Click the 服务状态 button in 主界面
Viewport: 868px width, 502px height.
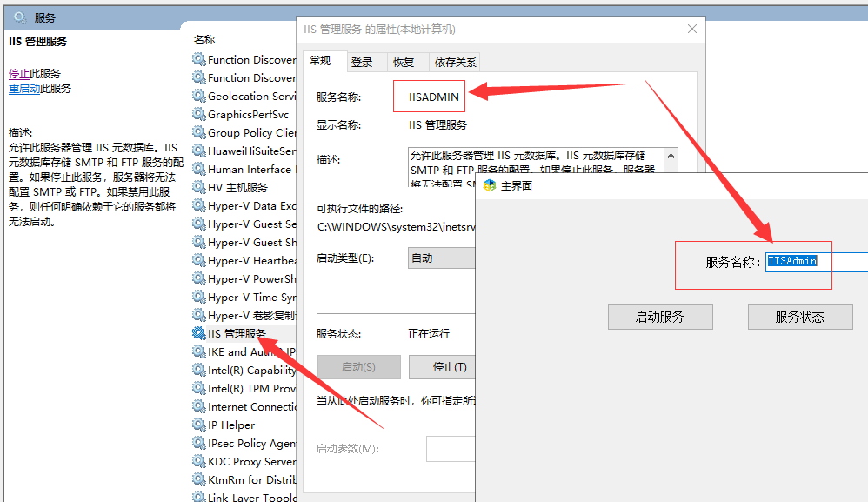pyautogui.click(x=800, y=317)
